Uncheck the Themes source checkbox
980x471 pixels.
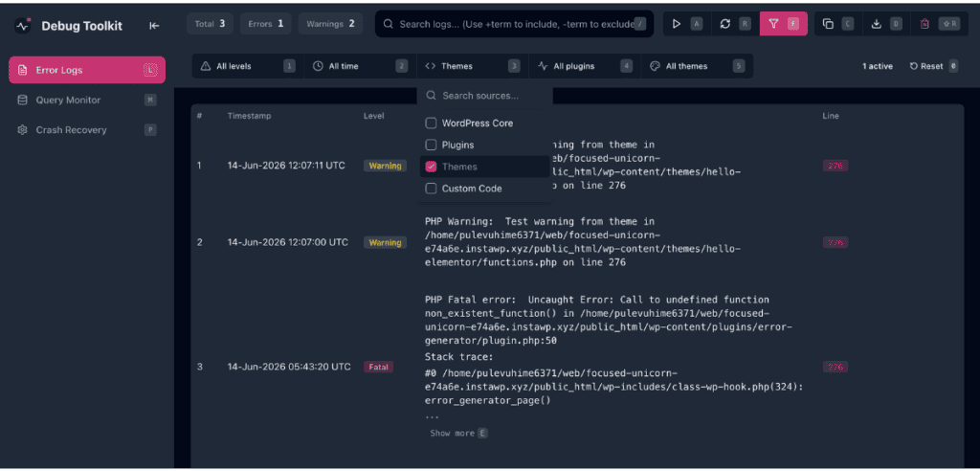pyautogui.click(x=431, y=167)
